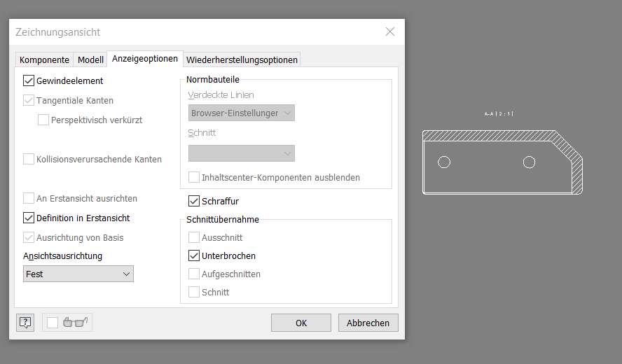Select the right circular hole in section view

click(x=529, y=162)
